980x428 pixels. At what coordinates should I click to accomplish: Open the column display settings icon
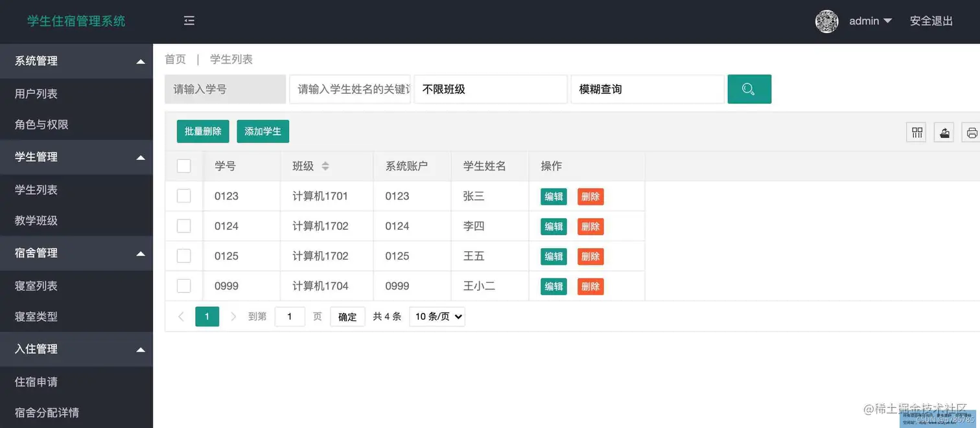click(916, 131)
